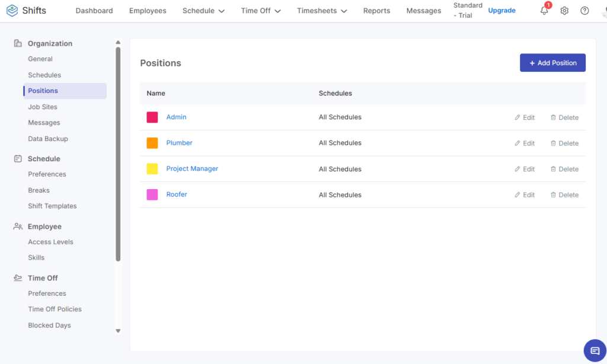Edit the Plumber position
Image resolution: width=607 pixels, height=364 pixels.
pyautogui.click(x=525, y=143)
